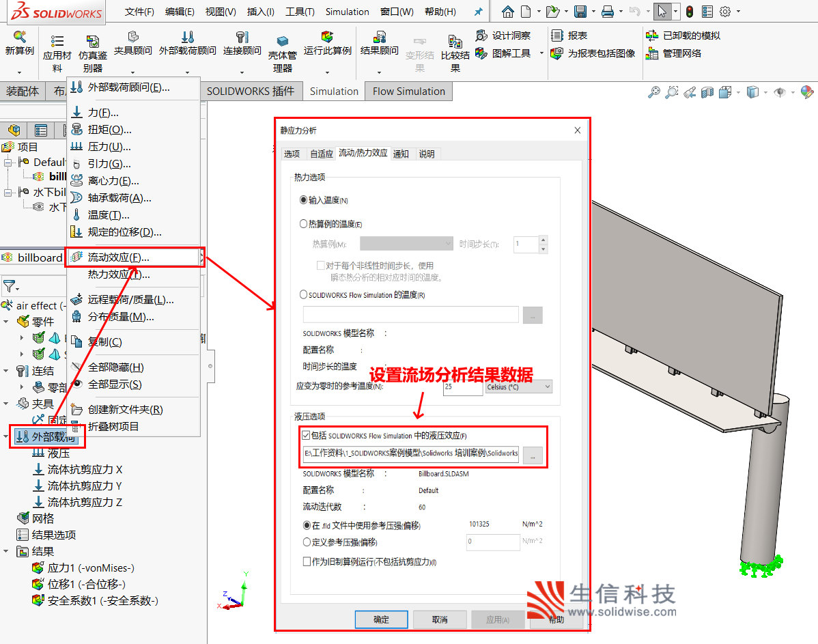Click 确定 button in dialog
The height and width of the screenshot is (644, 818).
click(382, 619)
